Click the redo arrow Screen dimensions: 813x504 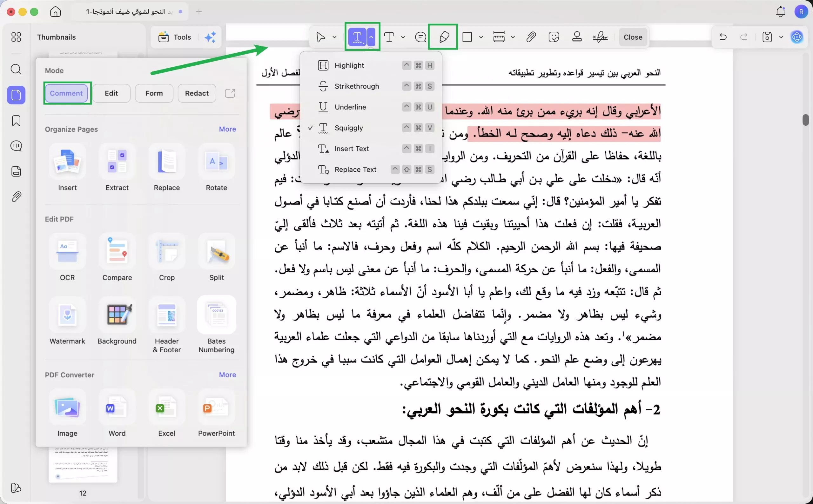pos(744,37)
